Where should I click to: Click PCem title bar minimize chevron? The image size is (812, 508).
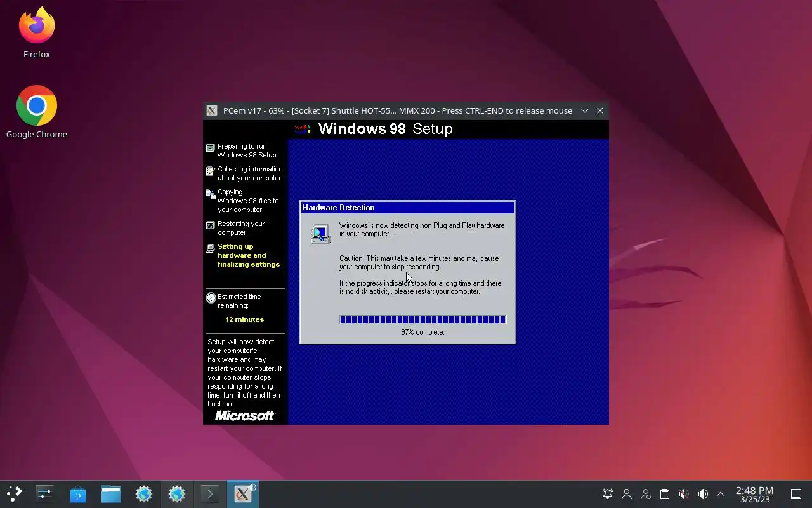[585, 110]
